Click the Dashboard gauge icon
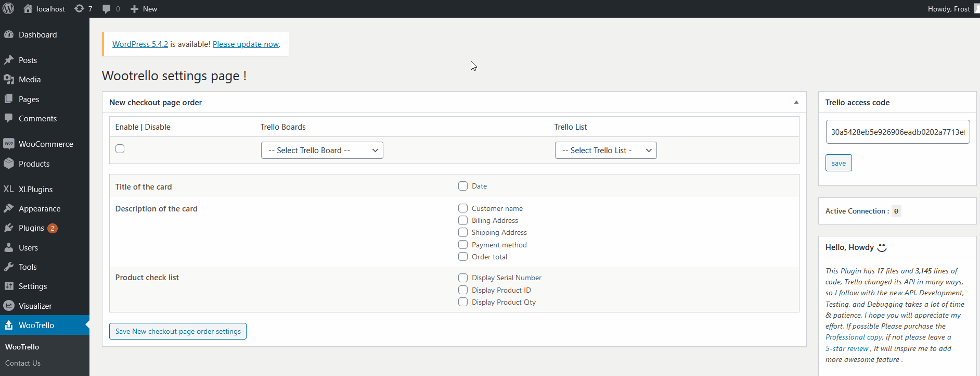The height and width of the screenshot is (376, 980). [9, 34]
